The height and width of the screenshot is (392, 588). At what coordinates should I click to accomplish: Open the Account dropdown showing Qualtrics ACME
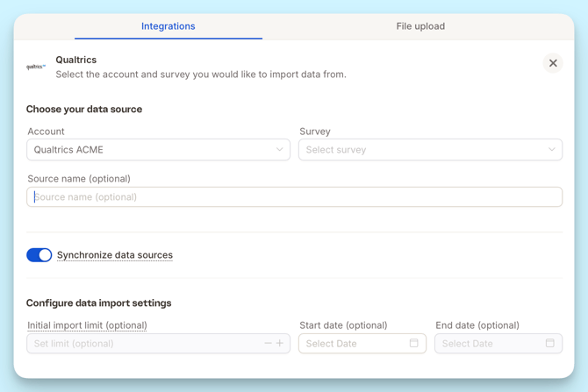(x=158, y=150)
